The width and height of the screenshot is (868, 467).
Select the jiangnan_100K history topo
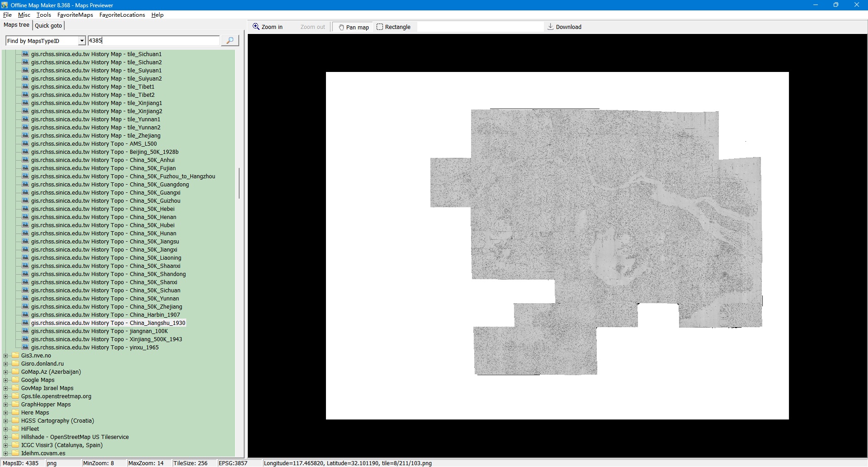(99, 331)
